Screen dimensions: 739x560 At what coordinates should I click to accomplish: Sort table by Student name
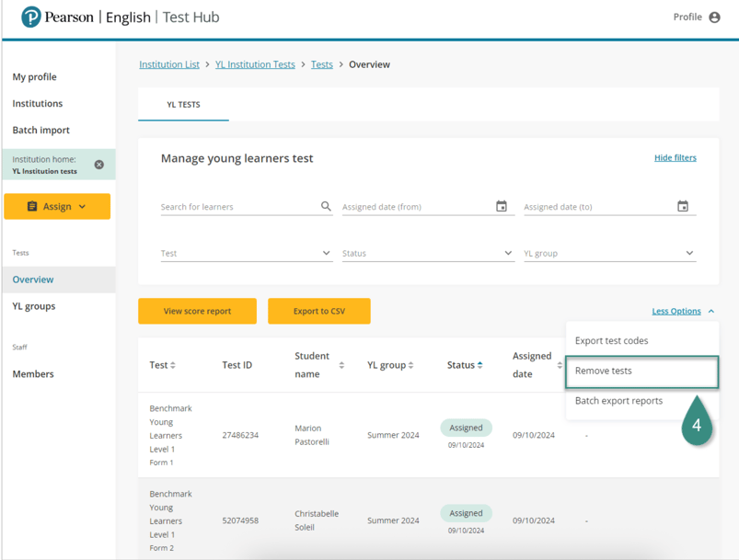tap(341, 365)
